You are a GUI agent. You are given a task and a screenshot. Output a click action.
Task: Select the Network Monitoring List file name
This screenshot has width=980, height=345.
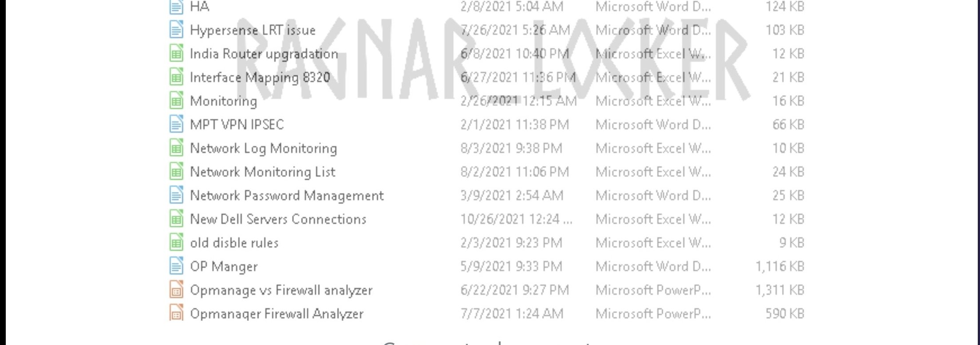262,172
